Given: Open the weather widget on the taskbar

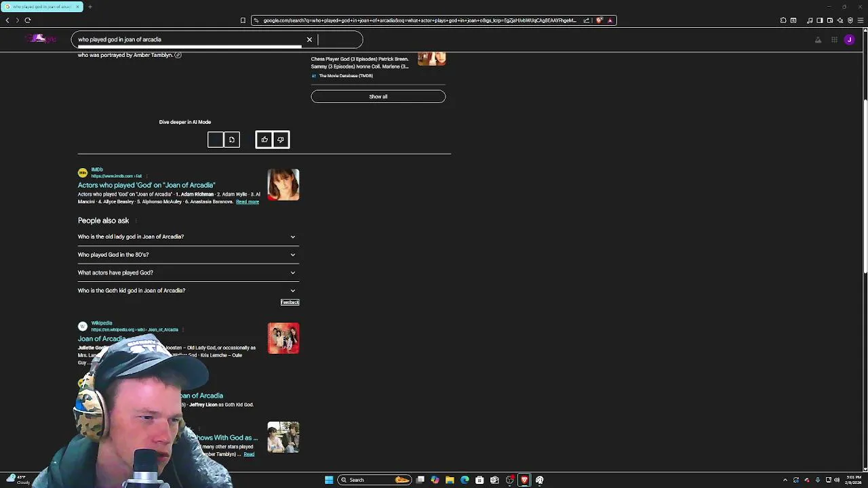Looking at the screenshot, I should (18, 479).
